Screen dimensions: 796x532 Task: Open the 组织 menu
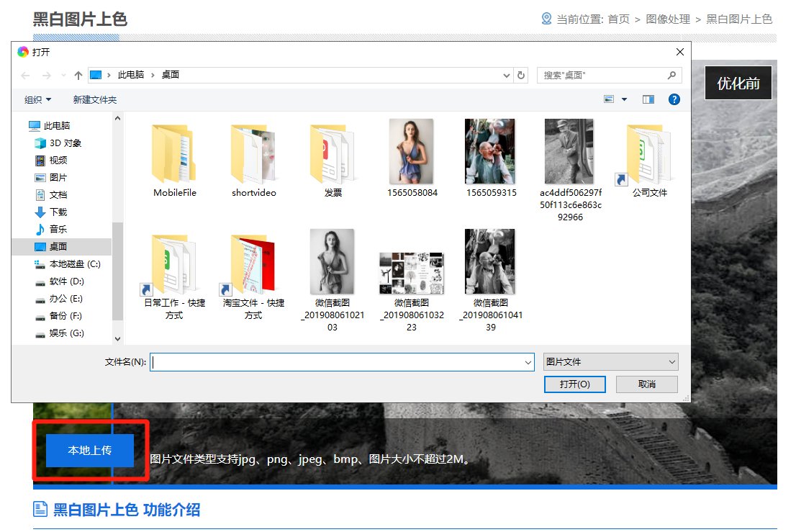[38, 99]
